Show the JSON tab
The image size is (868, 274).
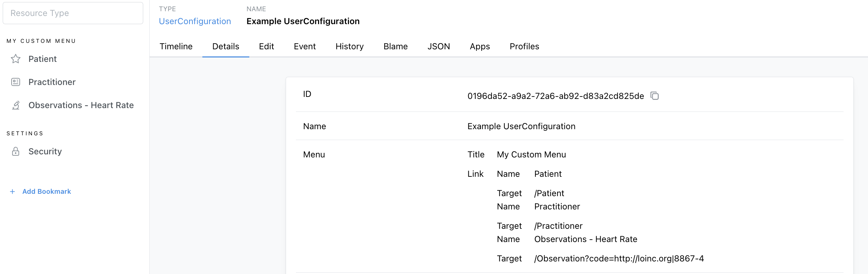coord(438,47)
